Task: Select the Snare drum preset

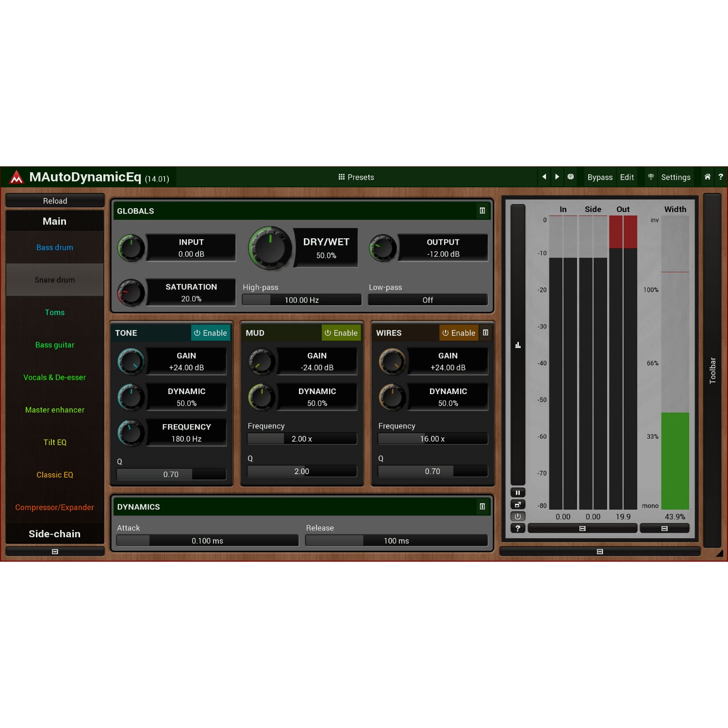Action: pyautogui.click(x=55, y=280)
